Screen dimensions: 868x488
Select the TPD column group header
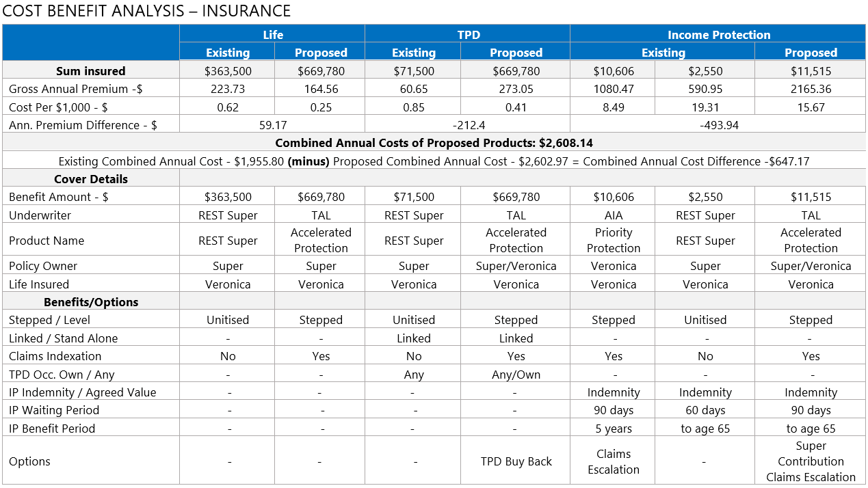click(x=469, y=35)
